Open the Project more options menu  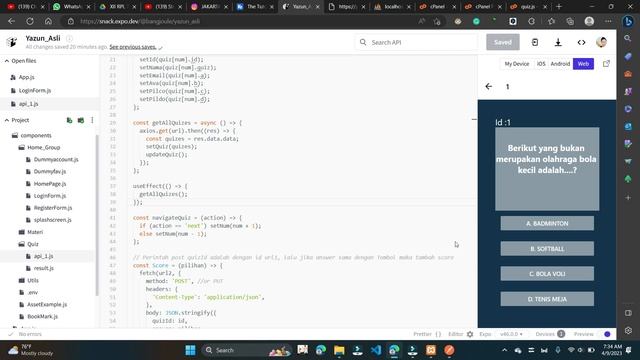(92, 120)
